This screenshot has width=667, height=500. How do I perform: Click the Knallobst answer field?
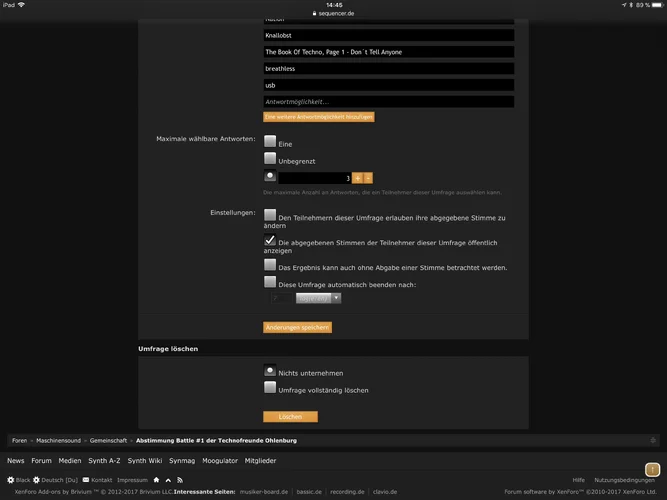click(x=388, y=35)
